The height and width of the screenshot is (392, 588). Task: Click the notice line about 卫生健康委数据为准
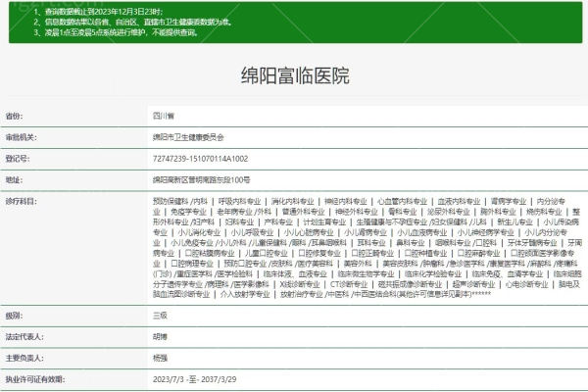132,23
